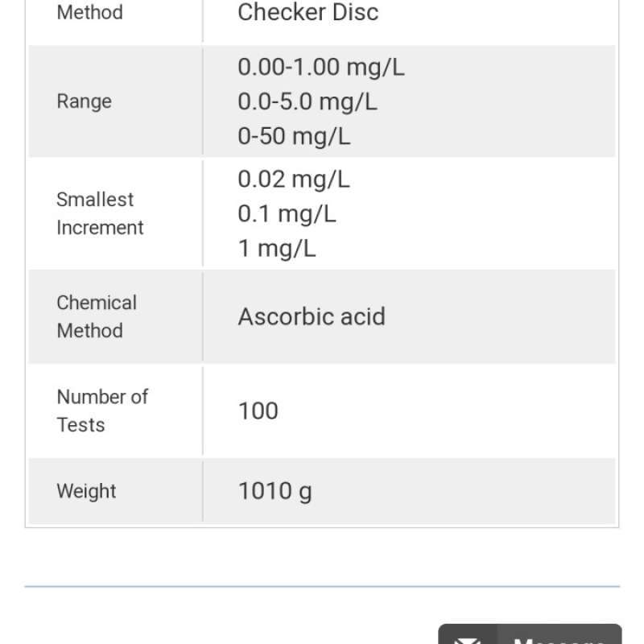Click the Smallest Increment label
The width and height of the screenshot is (644, 644).
[x=100, y=213]
